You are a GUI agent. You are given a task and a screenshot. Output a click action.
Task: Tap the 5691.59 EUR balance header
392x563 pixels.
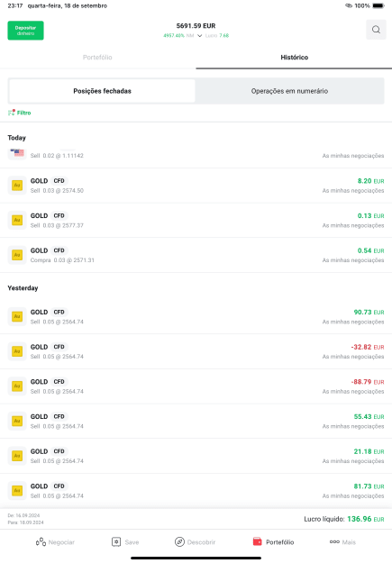(x=196, y=26)
